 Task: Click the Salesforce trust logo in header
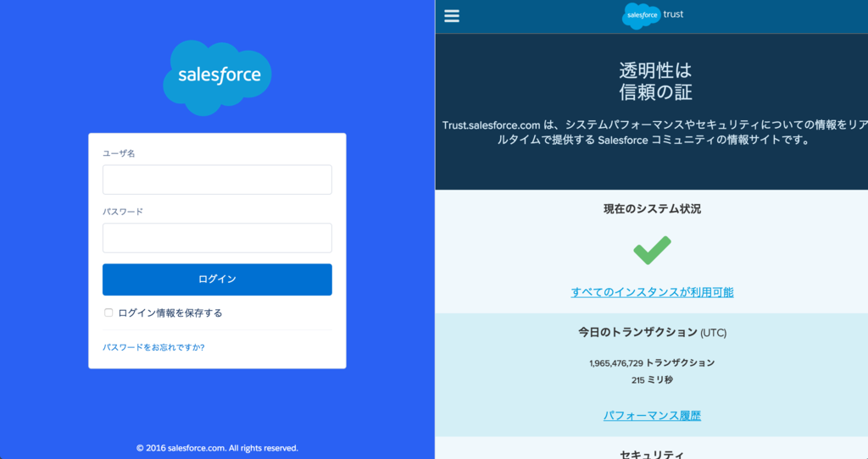[653, 15]
